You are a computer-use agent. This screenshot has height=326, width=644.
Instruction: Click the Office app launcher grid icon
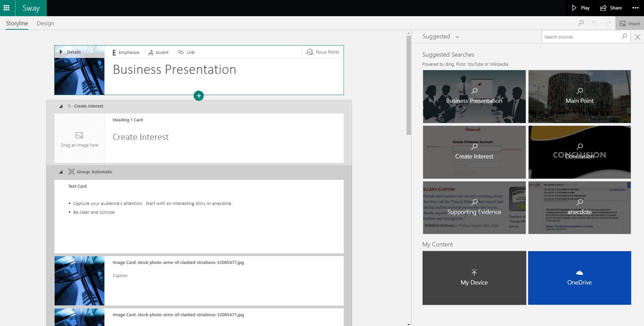[6, 7]
